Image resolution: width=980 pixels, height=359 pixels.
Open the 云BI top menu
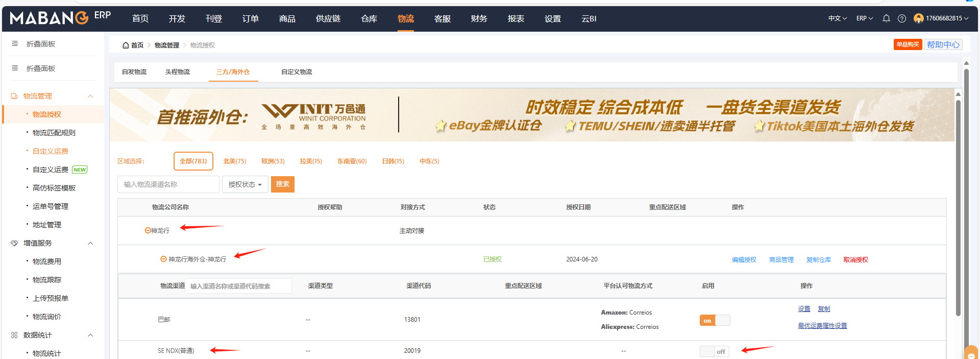589,19
